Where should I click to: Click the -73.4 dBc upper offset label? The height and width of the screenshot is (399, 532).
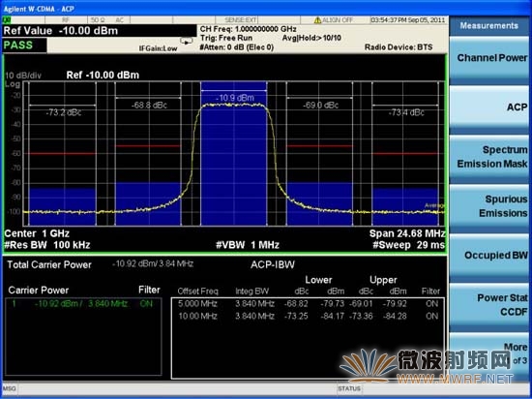click(406, 112)
